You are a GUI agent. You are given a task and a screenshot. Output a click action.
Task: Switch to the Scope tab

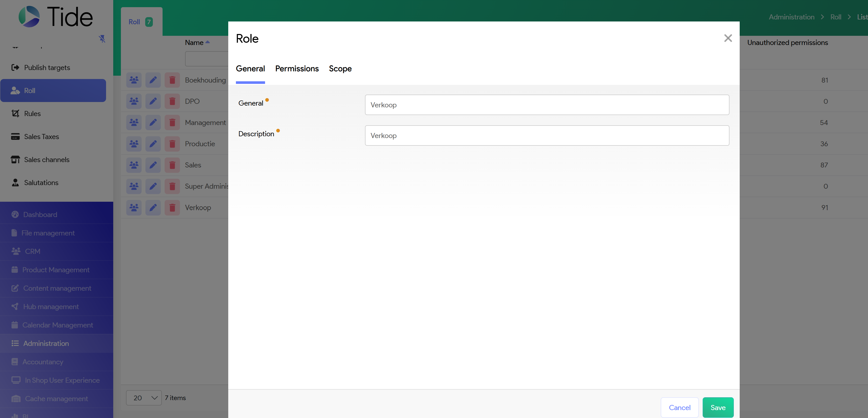pos(340,69)
